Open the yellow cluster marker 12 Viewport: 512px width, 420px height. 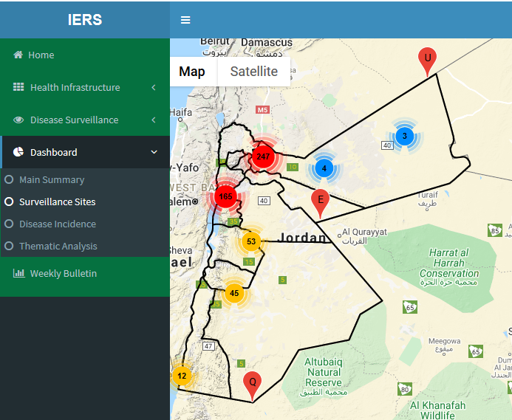coord(182,376)
